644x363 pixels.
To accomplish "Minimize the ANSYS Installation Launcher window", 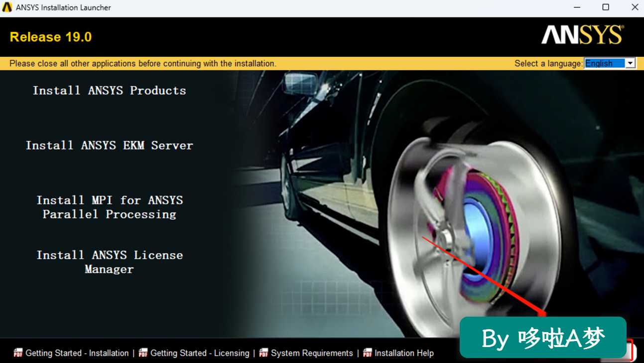I will click(x=576, y=7).
